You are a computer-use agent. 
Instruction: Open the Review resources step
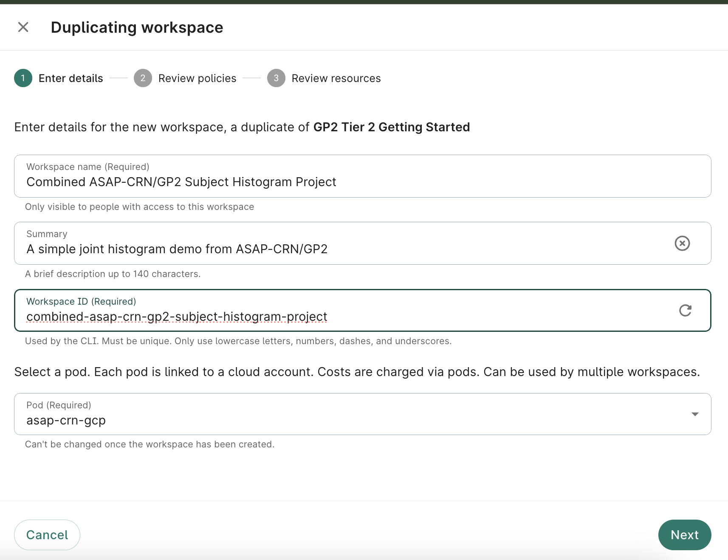336,78
